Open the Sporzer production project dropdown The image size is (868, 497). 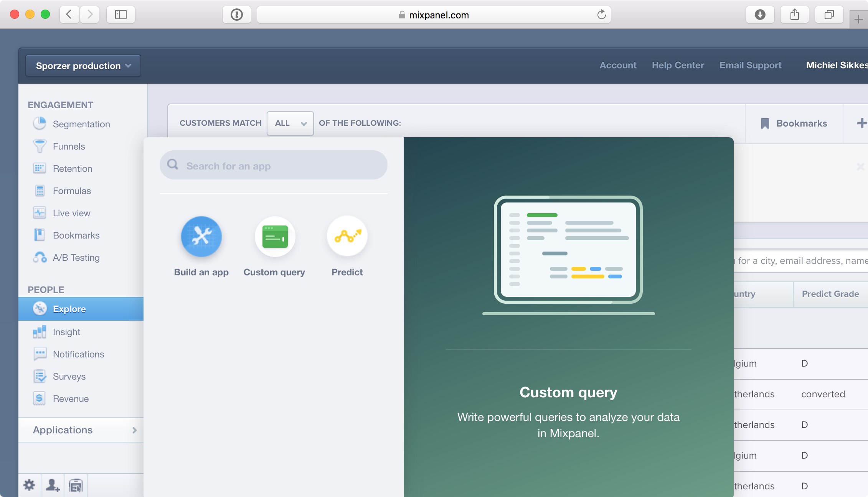click(83, 66)
